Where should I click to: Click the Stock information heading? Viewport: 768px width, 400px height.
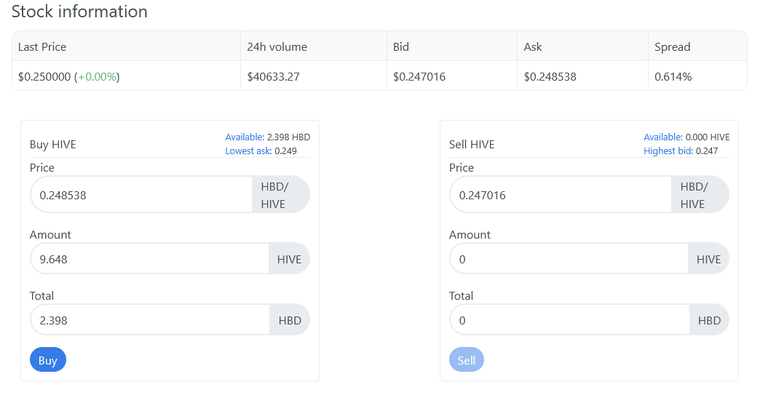click(x=79, y=11)
